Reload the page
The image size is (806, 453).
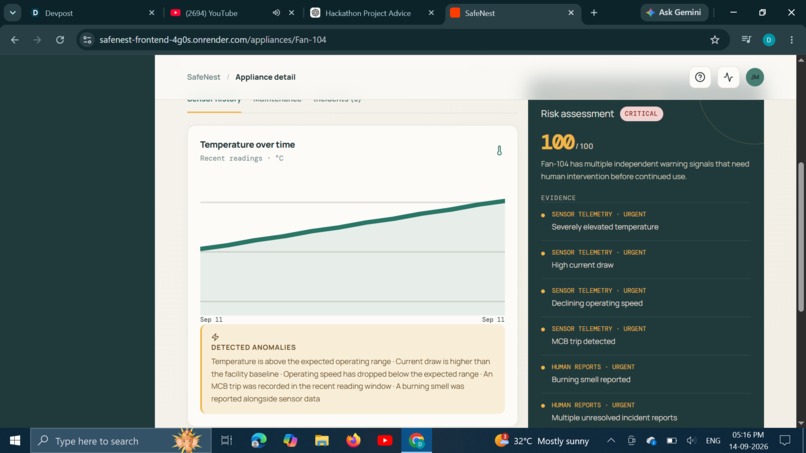pos(60,40)
